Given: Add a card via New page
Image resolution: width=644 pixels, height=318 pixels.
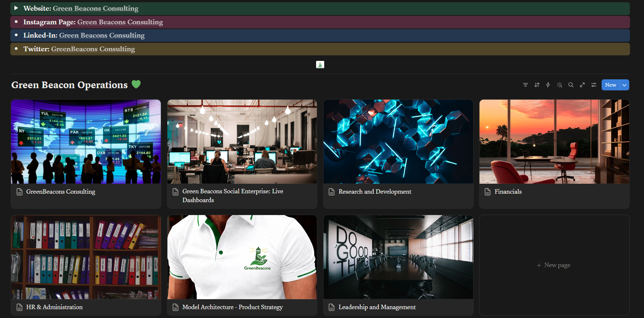Looking at the screenshot, I should click(x=554, y=265).
